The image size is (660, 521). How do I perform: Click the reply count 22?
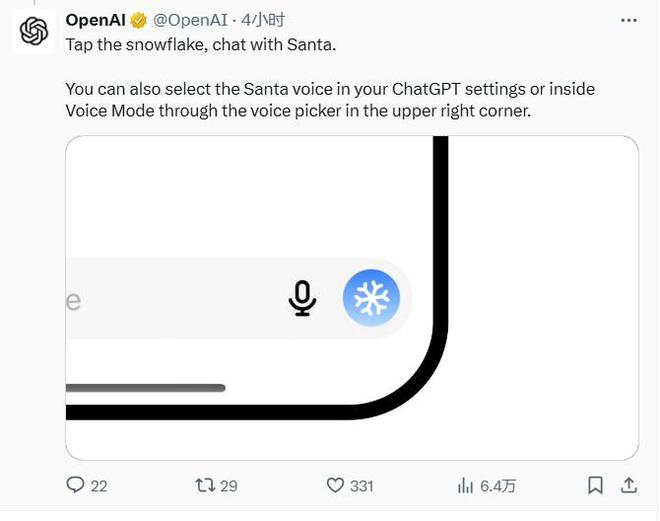click(99, 486)
